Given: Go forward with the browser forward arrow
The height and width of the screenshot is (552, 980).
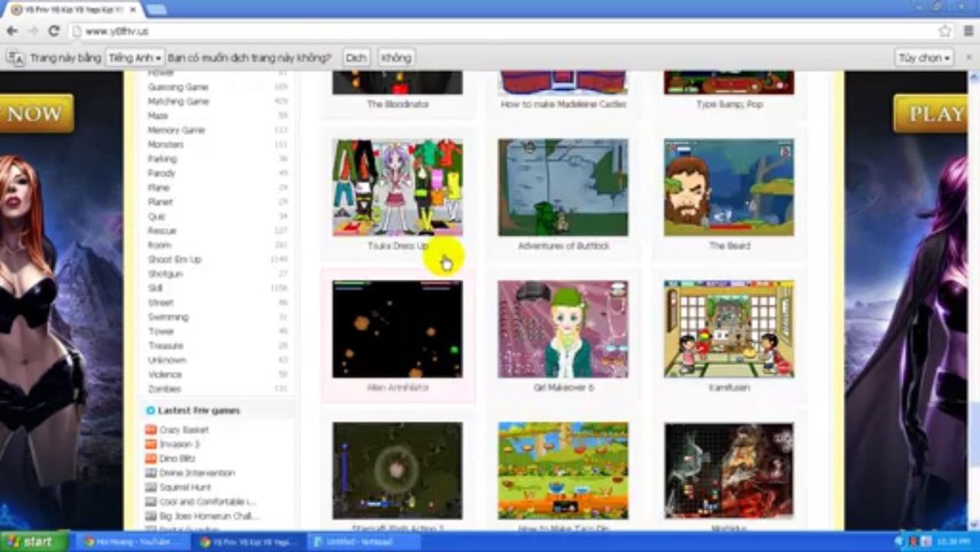Looking at the screenshot, I should point(32,31).
